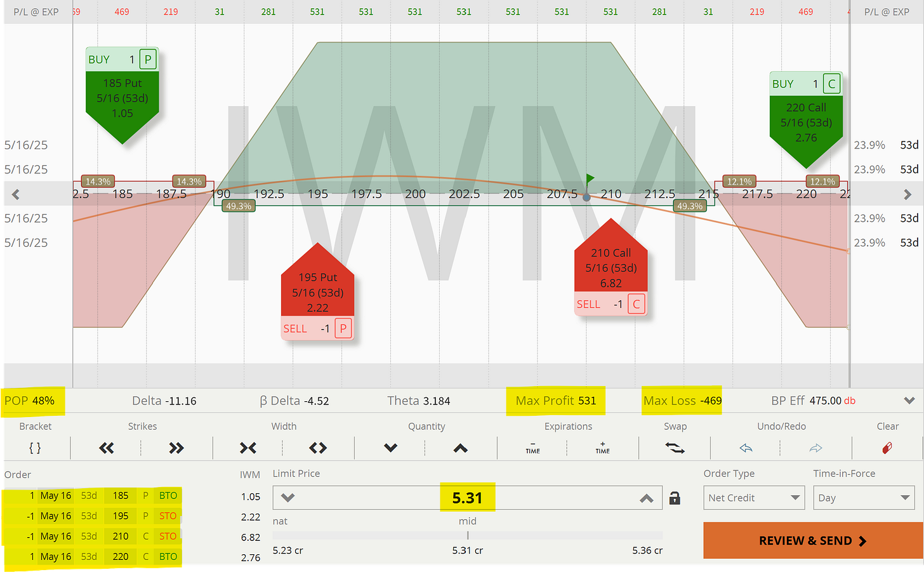Click the REVIEW & SEND button
Viewport: 924px width, 572px height.
[x=813, y=541]
